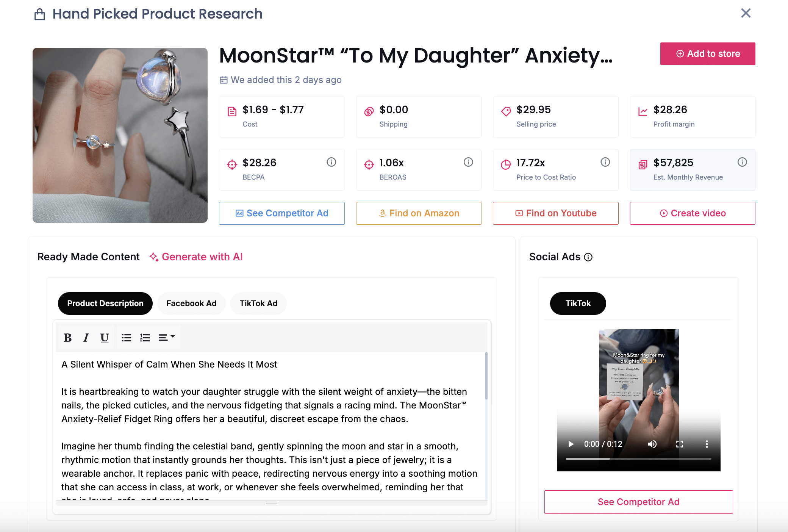Toggle italic formatting in the editor
This screenshot has width=788, height=532.
click(86, 338)
